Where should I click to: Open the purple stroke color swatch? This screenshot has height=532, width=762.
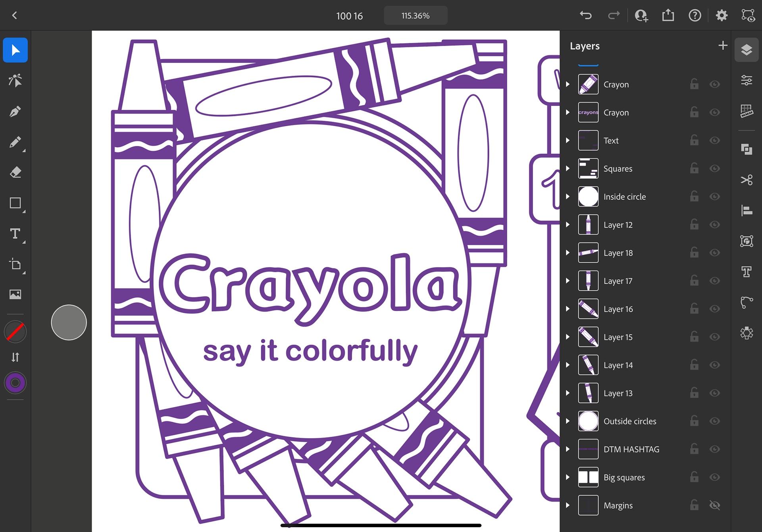(x=15, y=383)
